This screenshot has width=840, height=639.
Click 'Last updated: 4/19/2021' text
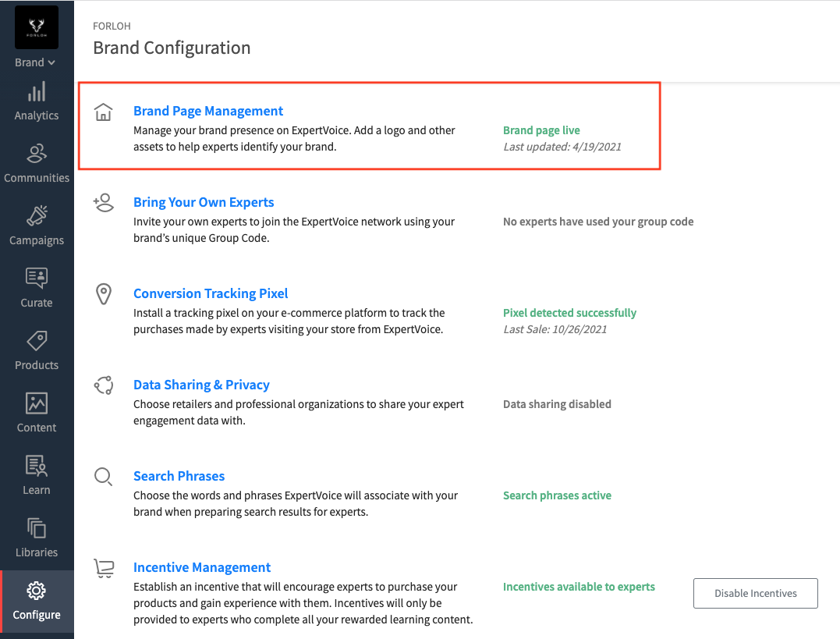(x=562, y=147)
